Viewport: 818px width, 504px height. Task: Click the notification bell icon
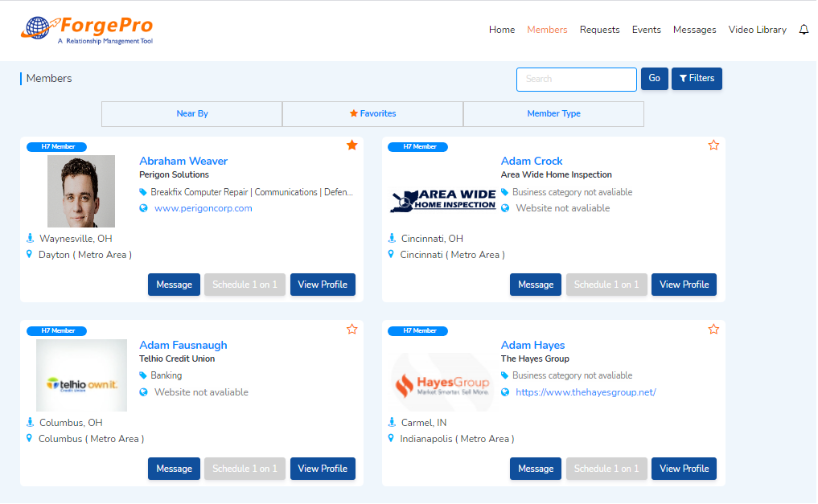[804, 30]
